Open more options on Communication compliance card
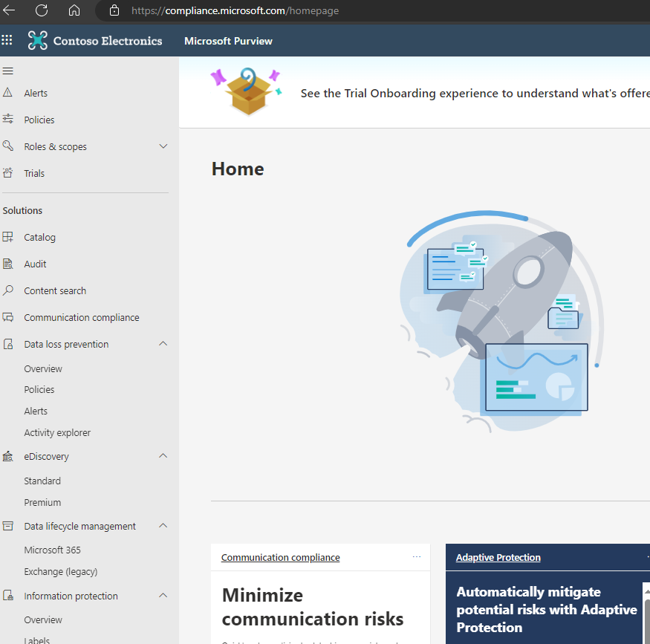650x644 pixels. pos(417,557)
